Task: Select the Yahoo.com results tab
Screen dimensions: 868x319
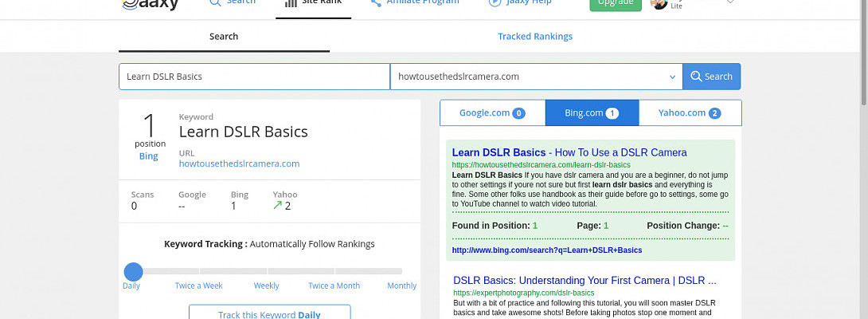Action: click(x=690, y=113)
